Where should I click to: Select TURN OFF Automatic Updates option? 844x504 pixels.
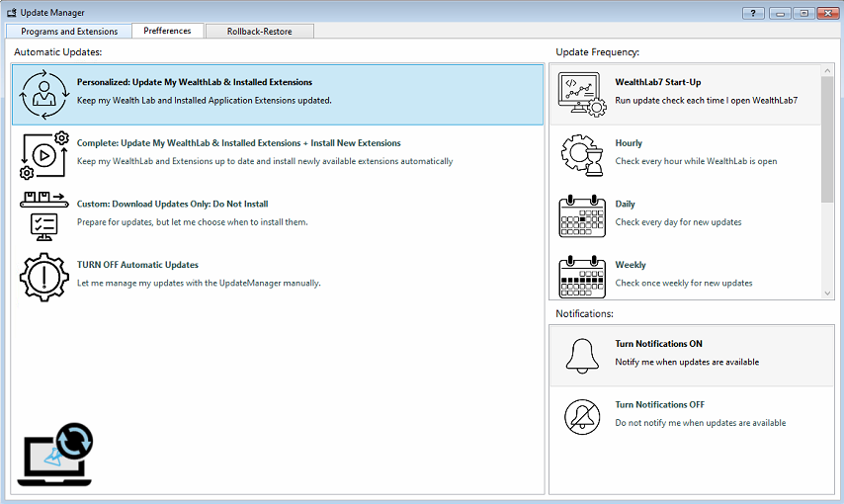coord(137,265)
